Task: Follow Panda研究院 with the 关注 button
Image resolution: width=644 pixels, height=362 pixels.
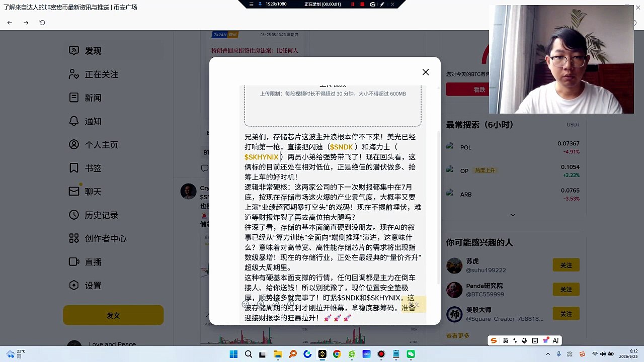Action: pyautogui.click(x=566, y=290)
